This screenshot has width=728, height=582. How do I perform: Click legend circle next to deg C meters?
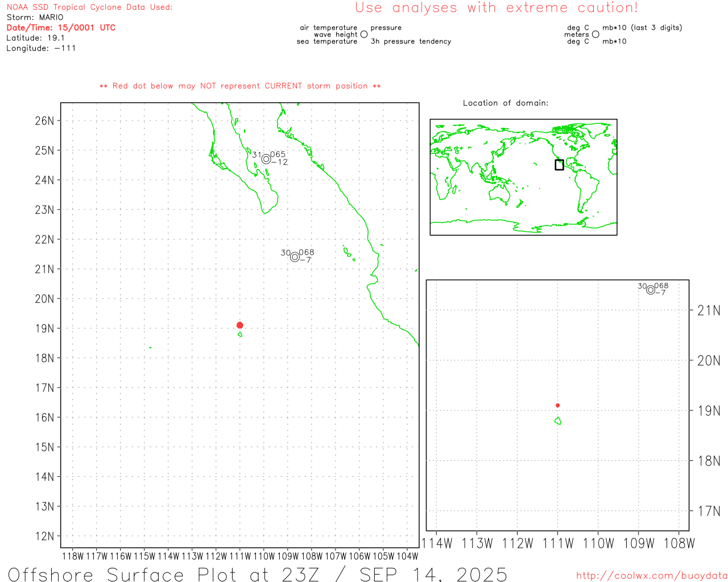595,34
